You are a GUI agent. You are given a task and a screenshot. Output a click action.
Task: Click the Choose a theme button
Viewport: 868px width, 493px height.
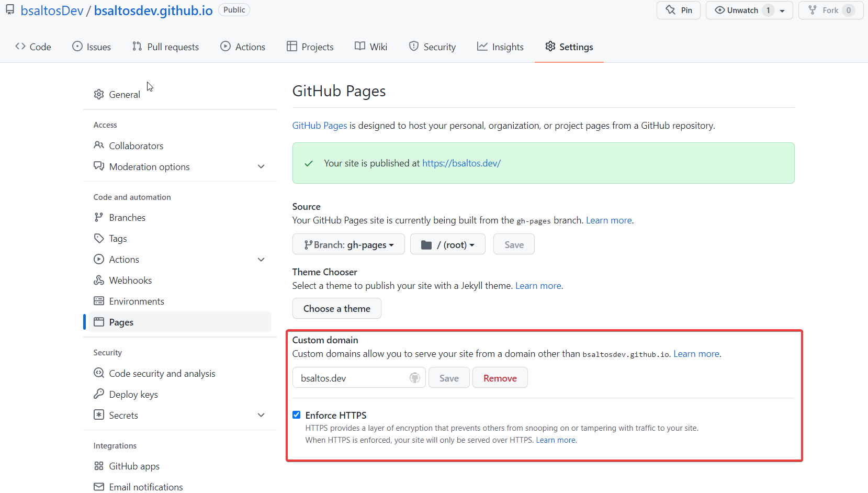coord(337,308)
